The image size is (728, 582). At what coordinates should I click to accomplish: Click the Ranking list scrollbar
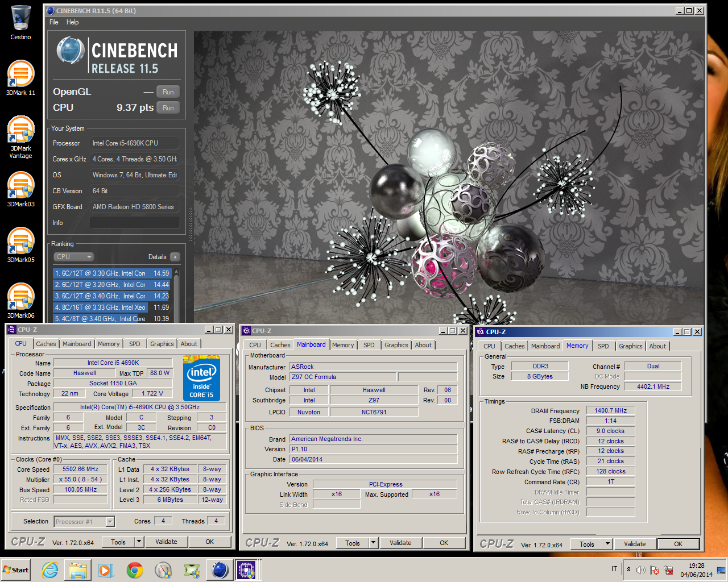tap(176, 296)
